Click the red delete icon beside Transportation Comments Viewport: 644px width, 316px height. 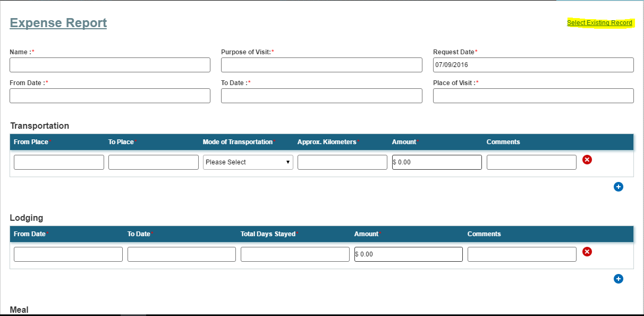[x=587, y=160]
